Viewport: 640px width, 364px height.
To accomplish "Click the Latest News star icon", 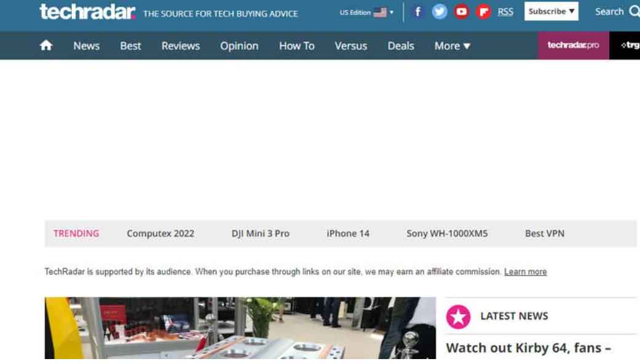I will click(458, 316).
